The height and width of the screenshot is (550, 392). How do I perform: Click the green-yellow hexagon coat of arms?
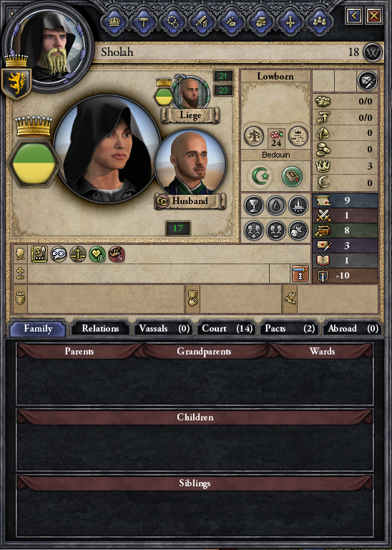[x=34, y=164]
